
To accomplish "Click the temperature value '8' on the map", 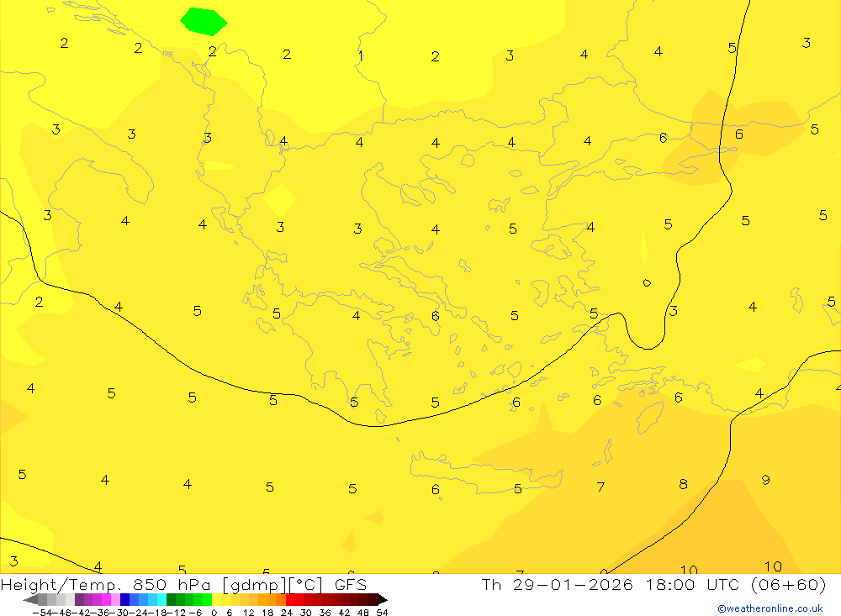I will tap(683, 484).
